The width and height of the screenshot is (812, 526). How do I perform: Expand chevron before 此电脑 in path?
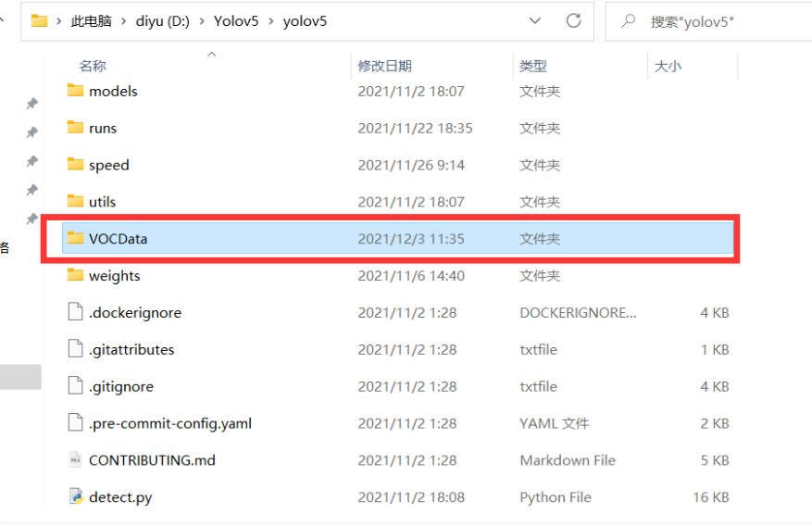pyautogui.click(x=59, y=21)
